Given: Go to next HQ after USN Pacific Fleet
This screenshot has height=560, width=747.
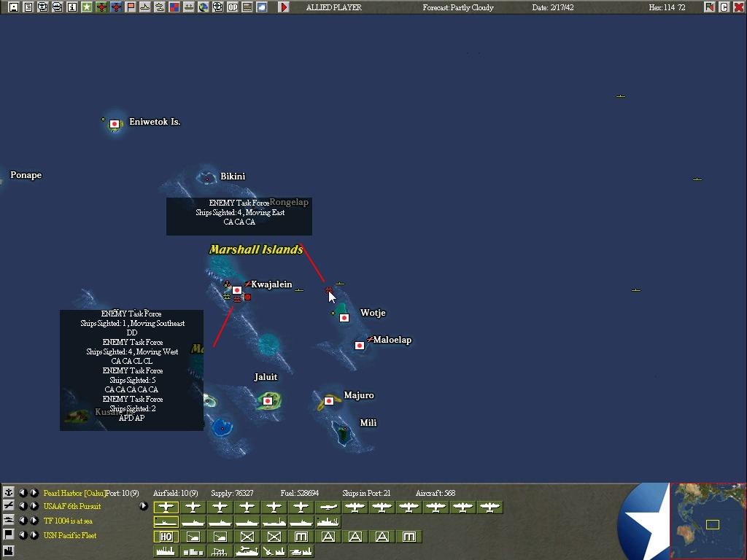Looking at the screenshot, I should pos(34,535).
